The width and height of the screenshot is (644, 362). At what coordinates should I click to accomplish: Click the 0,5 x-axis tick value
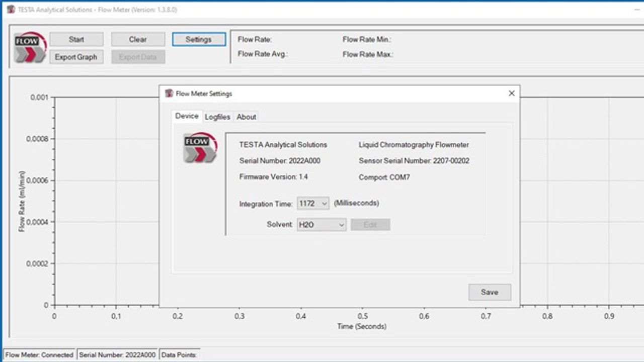pyautogui.click(x=362, y=316)
